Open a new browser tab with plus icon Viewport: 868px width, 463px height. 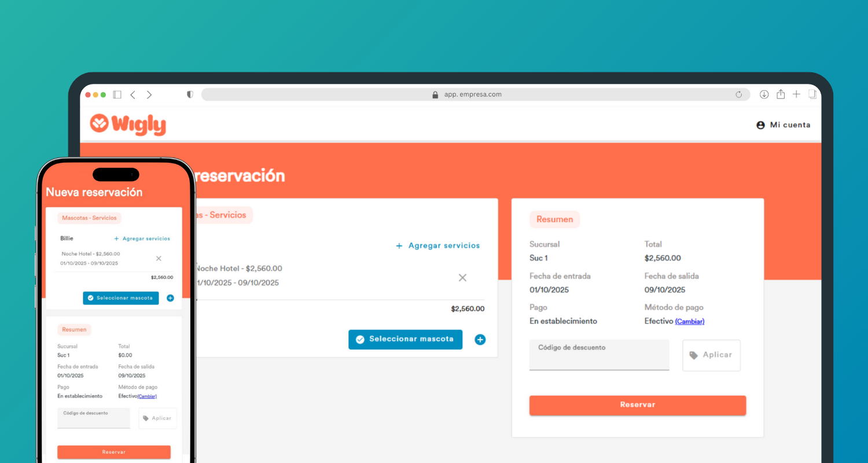[x=796, y=94]
